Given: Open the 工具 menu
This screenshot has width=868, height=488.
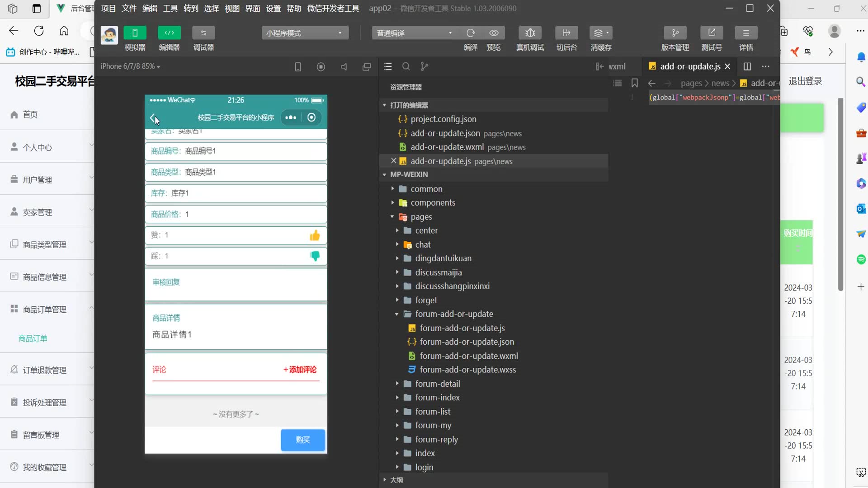Looking at the screenshot, I should 170,8.
